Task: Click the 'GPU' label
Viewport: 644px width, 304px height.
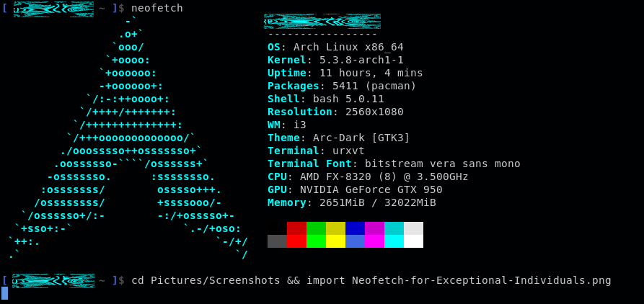Action: pos(277,190)
